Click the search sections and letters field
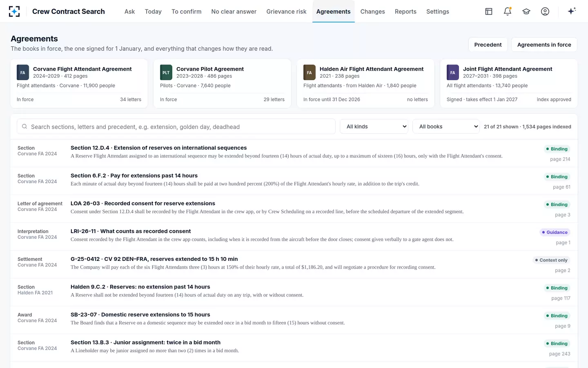This screenshot has height=368, width=588. pyautogui.click(x=176, y=127)
